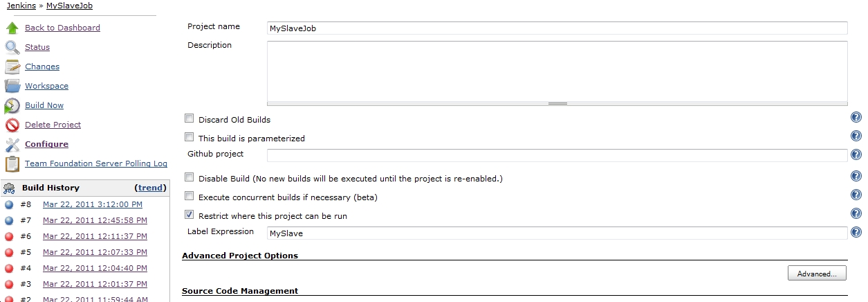Show the build history trend
This screenshot has width=868, height=302.
click(x=151, y=188)
